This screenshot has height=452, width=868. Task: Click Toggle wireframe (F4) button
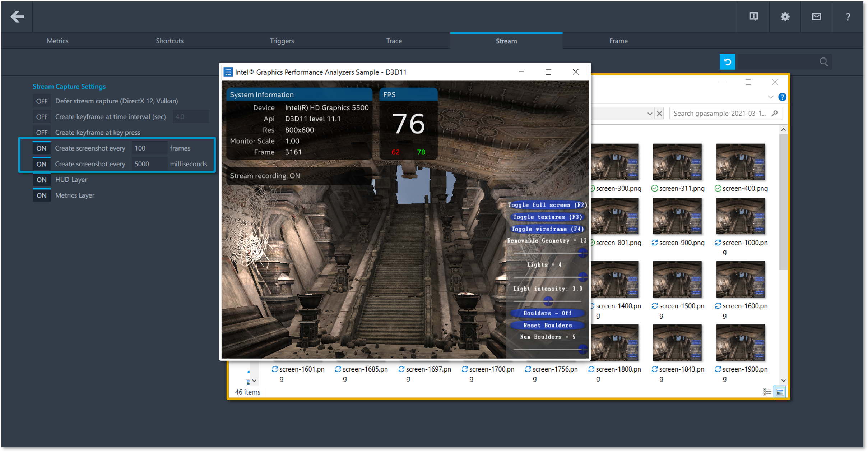(547, 229)
